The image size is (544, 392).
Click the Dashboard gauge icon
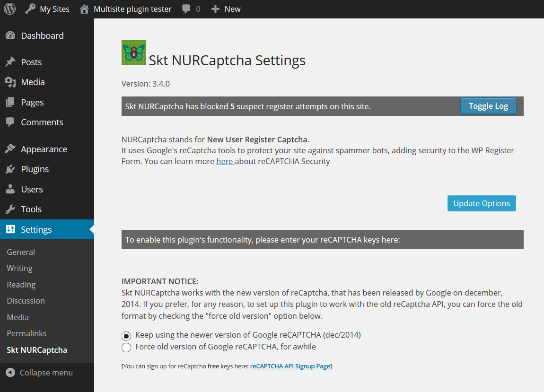click(10, 35)
